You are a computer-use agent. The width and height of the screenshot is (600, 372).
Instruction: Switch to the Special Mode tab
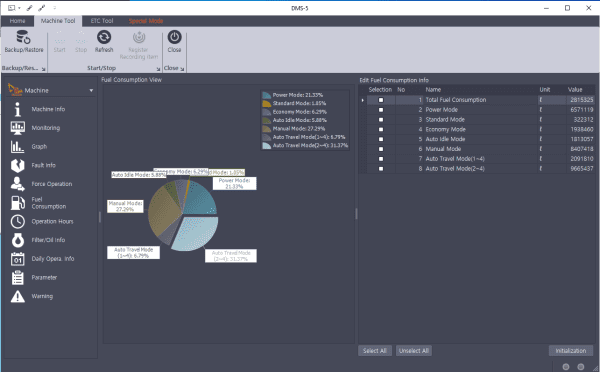146,21
